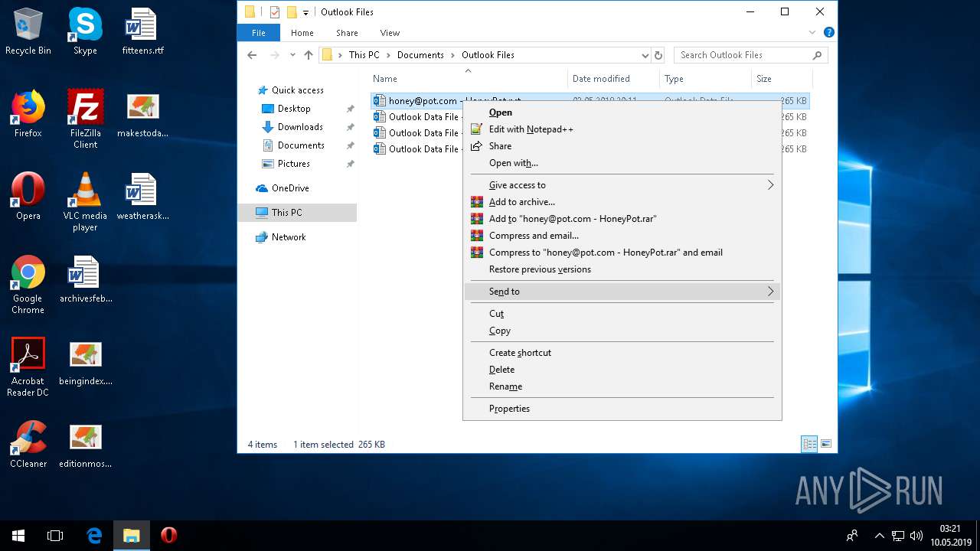Open Properties from context menu
Viewport: 980px width, 551px height.
[622, 409]
